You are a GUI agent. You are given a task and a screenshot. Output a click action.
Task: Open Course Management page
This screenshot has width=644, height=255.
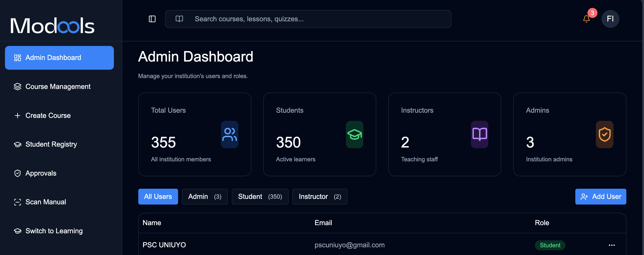(59, 87)
